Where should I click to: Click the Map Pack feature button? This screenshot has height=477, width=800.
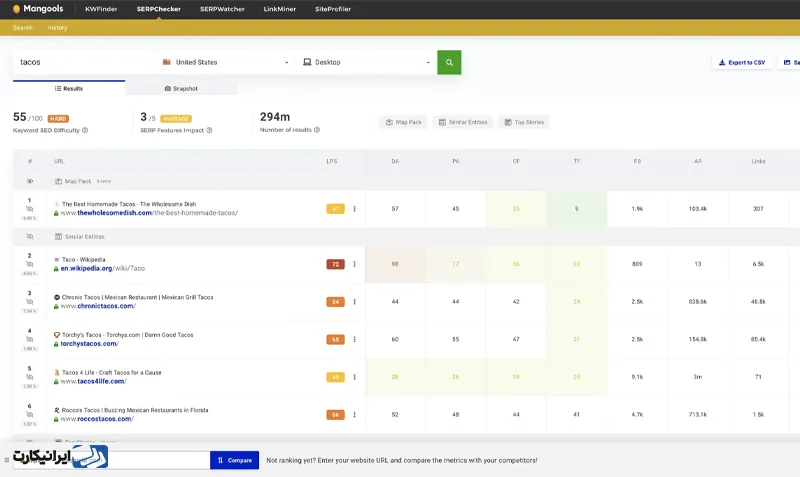(x=404, y=122)
